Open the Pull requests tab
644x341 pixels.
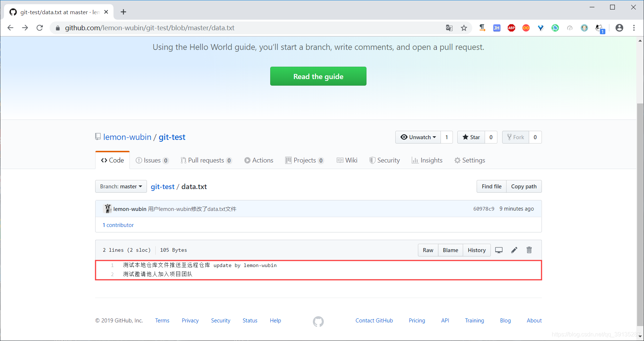point(206,160)
